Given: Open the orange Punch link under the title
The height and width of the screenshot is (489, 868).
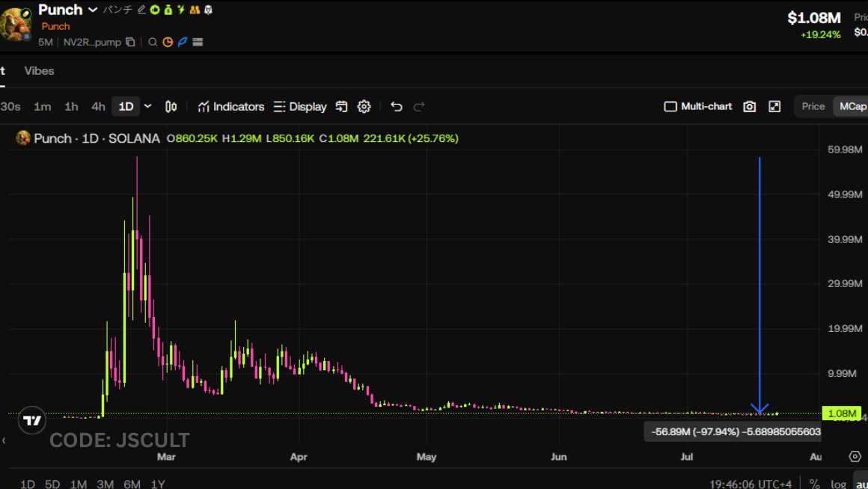Looking at the screenshot, I should (55, 26).
